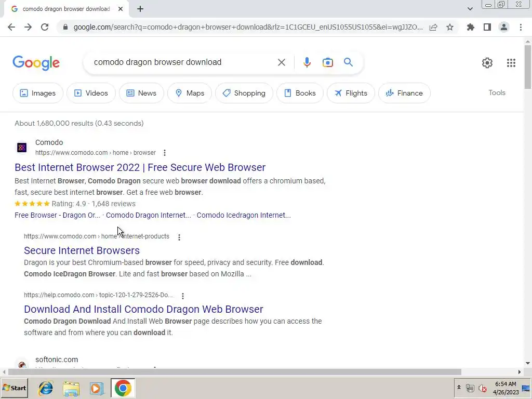This screenshot has height=399, width=532.
Task: Toggle the Chrome side panel icon
Action: pos(487,27)
